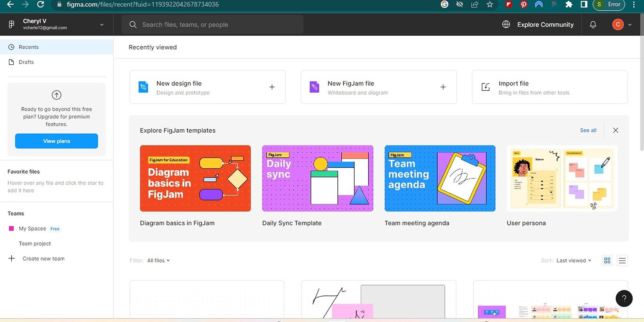Viewport: 644px width, 322px height.
Task: Click the New design file pen icon
Action: 143,87
